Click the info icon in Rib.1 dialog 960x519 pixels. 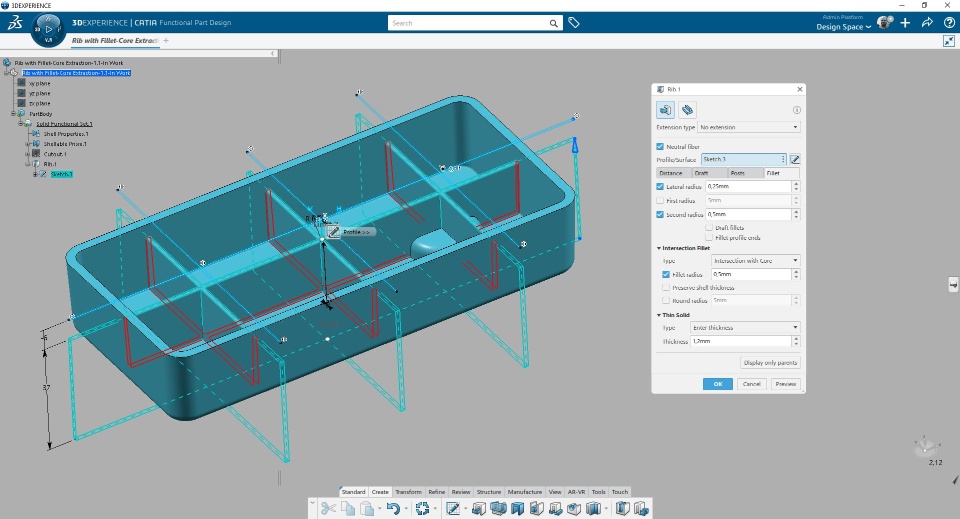[797, 110]
